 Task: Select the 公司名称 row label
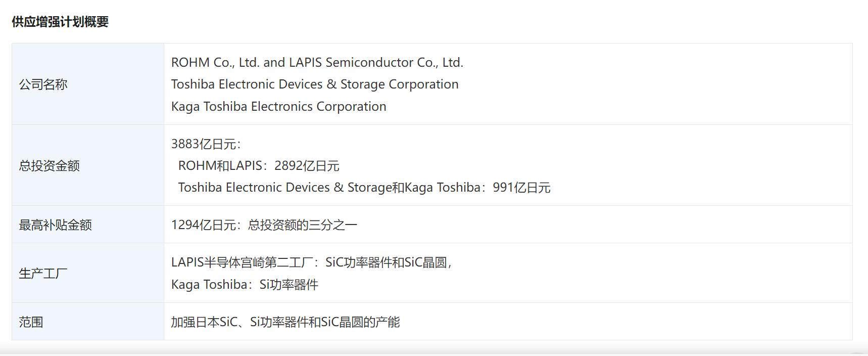coord(43,84)
